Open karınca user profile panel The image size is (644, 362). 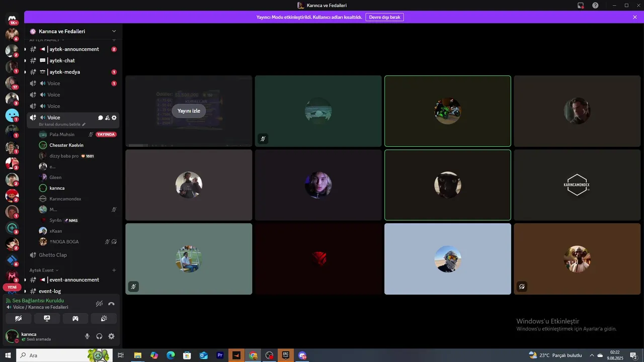(x=43, y=336)
